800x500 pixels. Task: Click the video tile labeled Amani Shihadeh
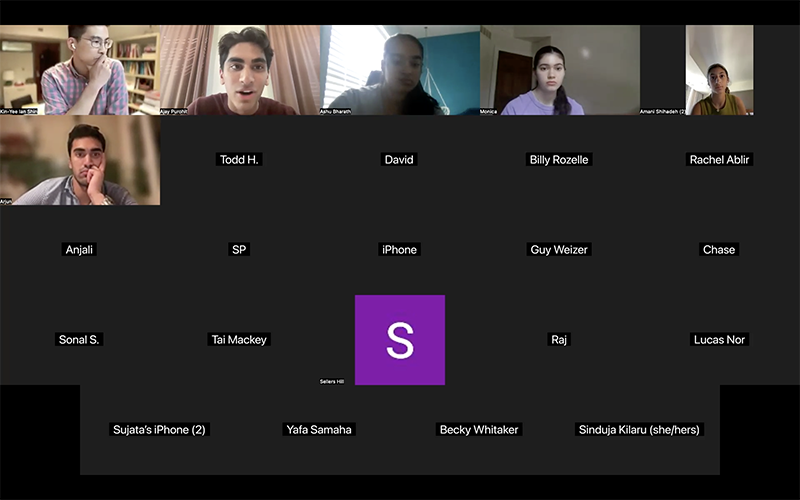[719, 70]
